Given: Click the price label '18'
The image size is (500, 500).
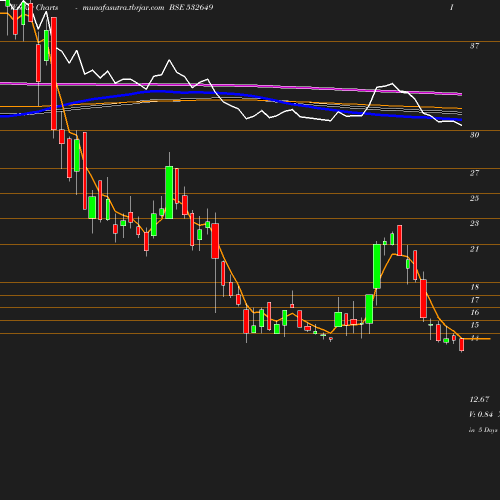Looking at the screenshot, I should pos(475,287).
